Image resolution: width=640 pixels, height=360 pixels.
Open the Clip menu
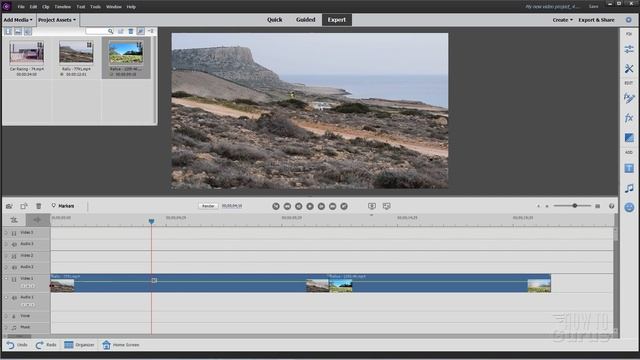46,7
